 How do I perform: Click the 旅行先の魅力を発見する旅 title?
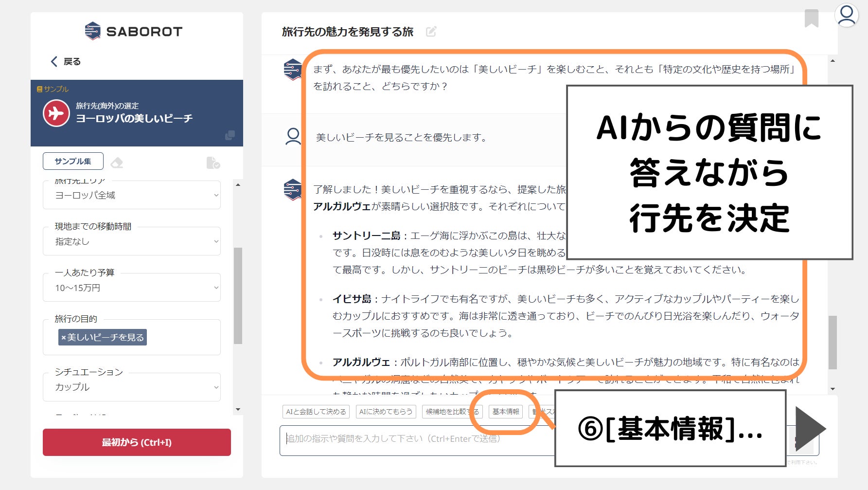348,32
